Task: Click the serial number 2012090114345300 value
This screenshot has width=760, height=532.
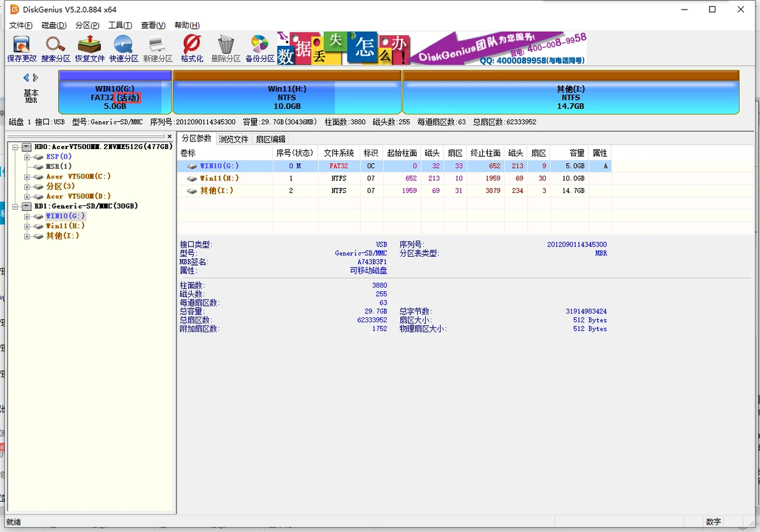Action: click(577, 245)
